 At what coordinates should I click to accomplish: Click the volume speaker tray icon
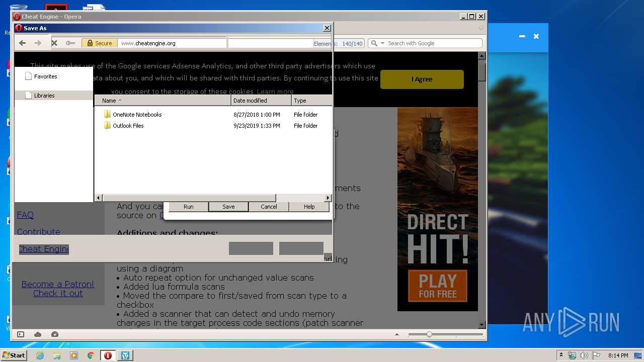point(584,355)
